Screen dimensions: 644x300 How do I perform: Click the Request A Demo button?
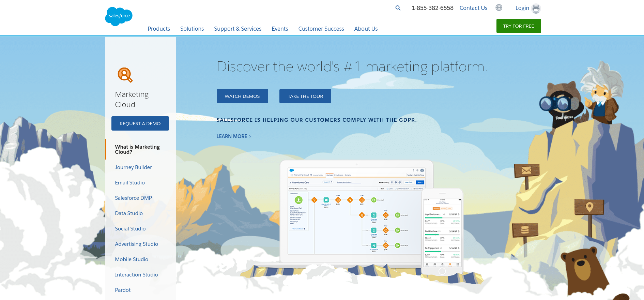coord(140,123)
